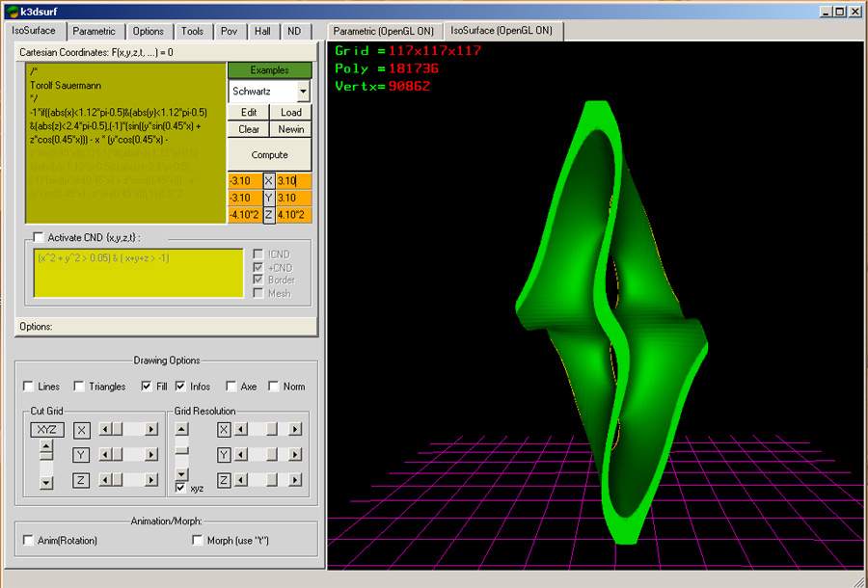Click the X maximum field 3.10
868x588 pixels.
pyautogui.click(x=294, y=181)
